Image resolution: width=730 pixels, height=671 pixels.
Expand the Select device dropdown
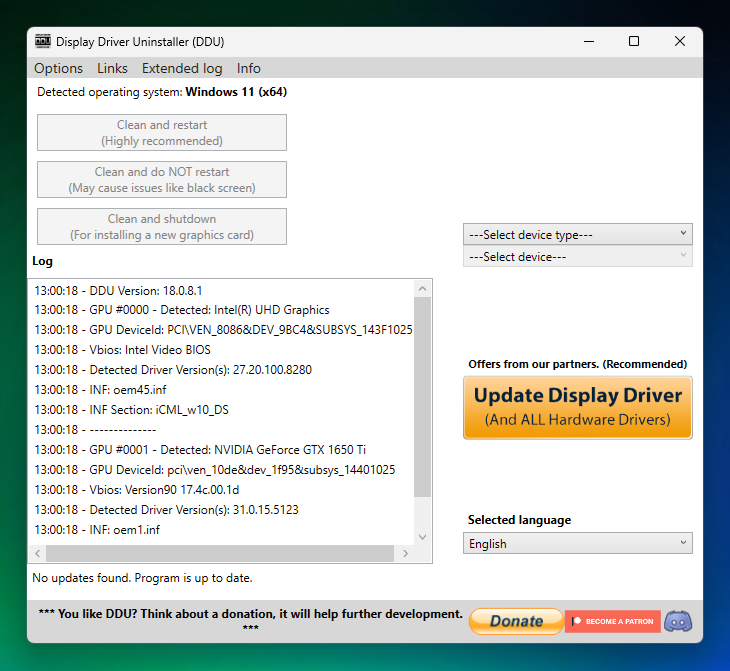(x=578, y=257)
